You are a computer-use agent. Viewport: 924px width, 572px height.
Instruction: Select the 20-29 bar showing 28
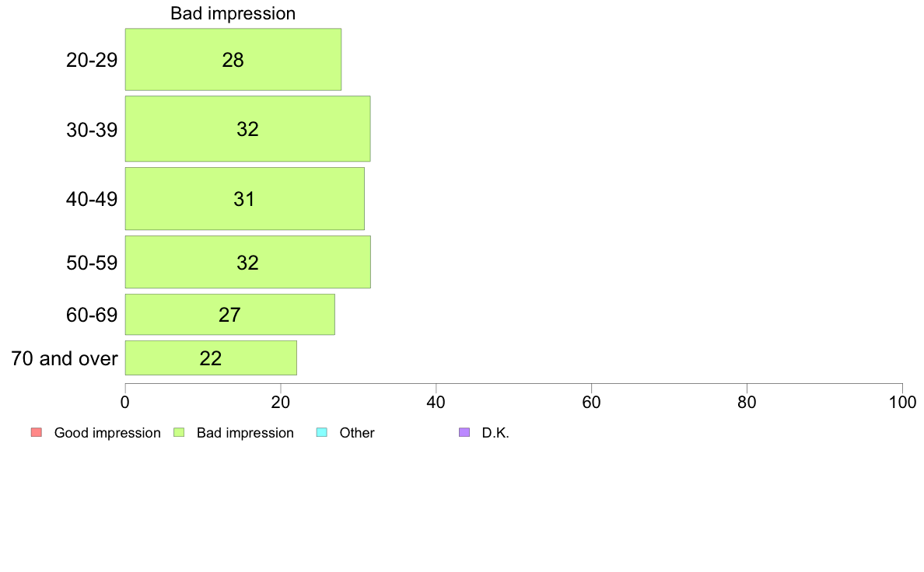point(233,60)
